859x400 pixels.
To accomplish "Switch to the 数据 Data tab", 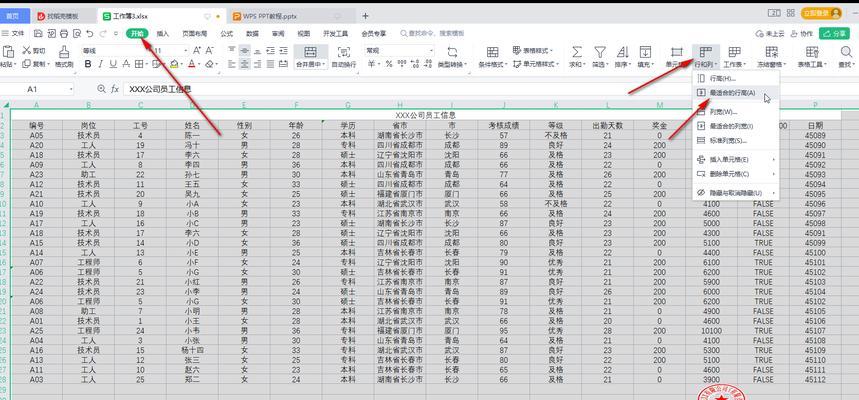I will coord(253,33).
